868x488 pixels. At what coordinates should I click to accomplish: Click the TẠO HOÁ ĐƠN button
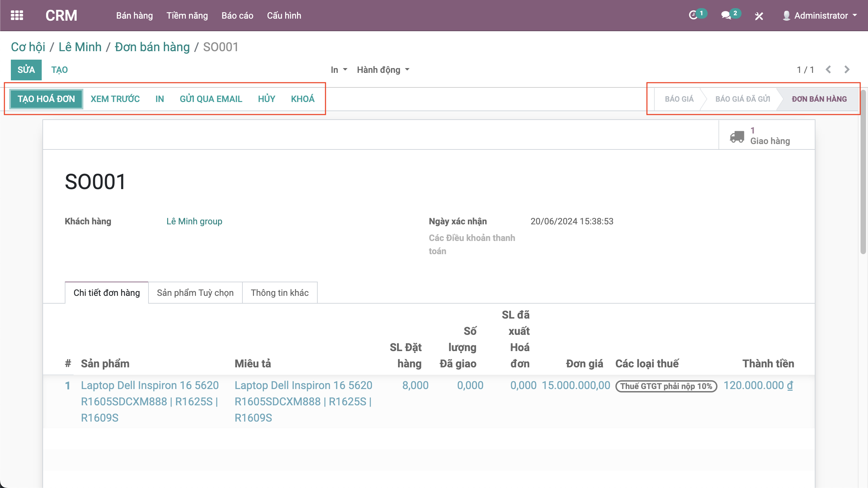tap(46, 99)
